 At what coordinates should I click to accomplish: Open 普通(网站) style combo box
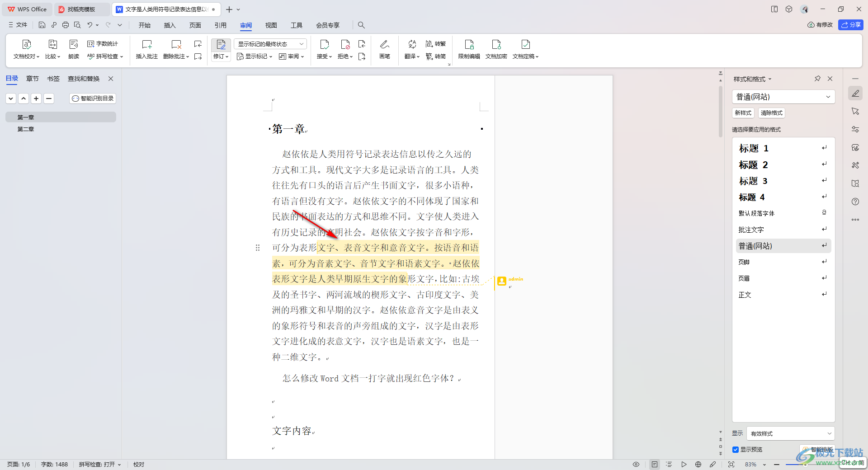(x=783, y=97)
